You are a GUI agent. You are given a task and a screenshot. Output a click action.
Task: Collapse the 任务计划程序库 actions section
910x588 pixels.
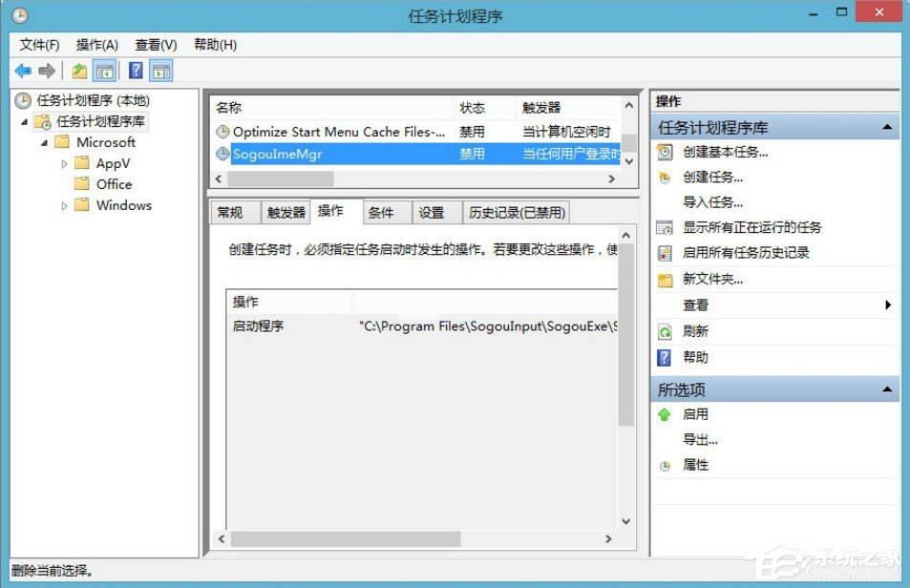point(887,125)
